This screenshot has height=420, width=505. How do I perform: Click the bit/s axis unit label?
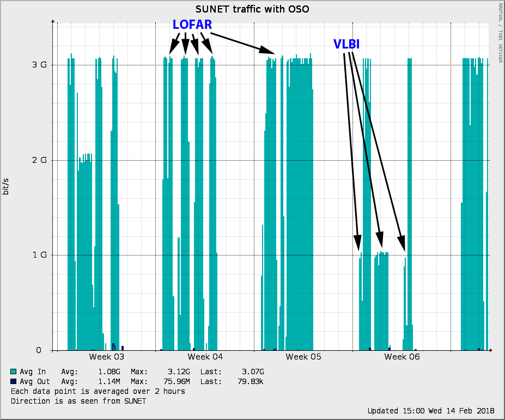(5, 186)
